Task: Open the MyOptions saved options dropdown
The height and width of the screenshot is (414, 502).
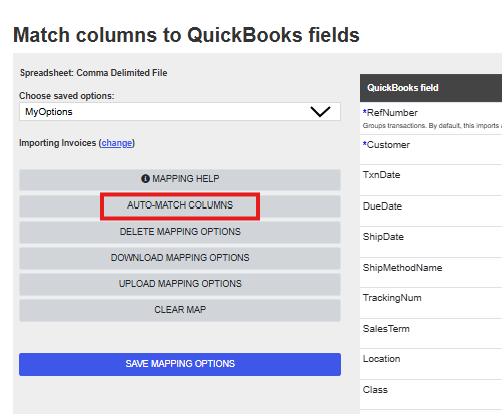Action: click(x=180, y=112)
